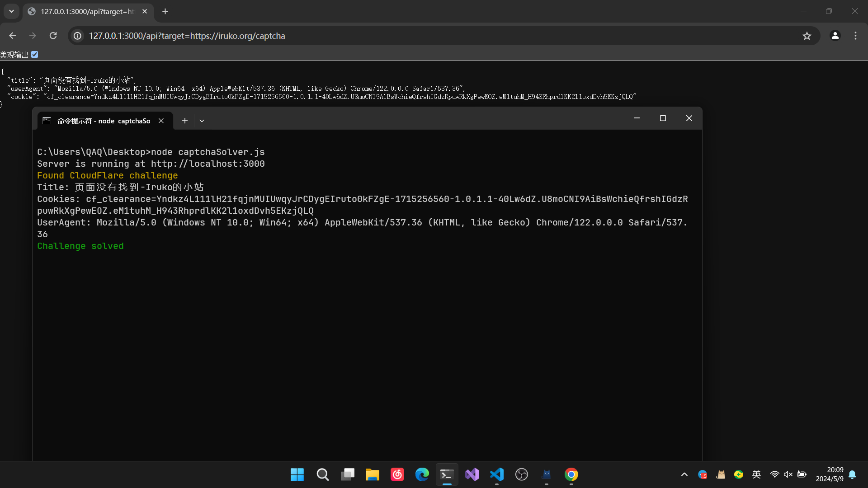Toggle the muted volume icon in tray
The width and height of the screenshot is (868, 488).
(x=788, y=474)
